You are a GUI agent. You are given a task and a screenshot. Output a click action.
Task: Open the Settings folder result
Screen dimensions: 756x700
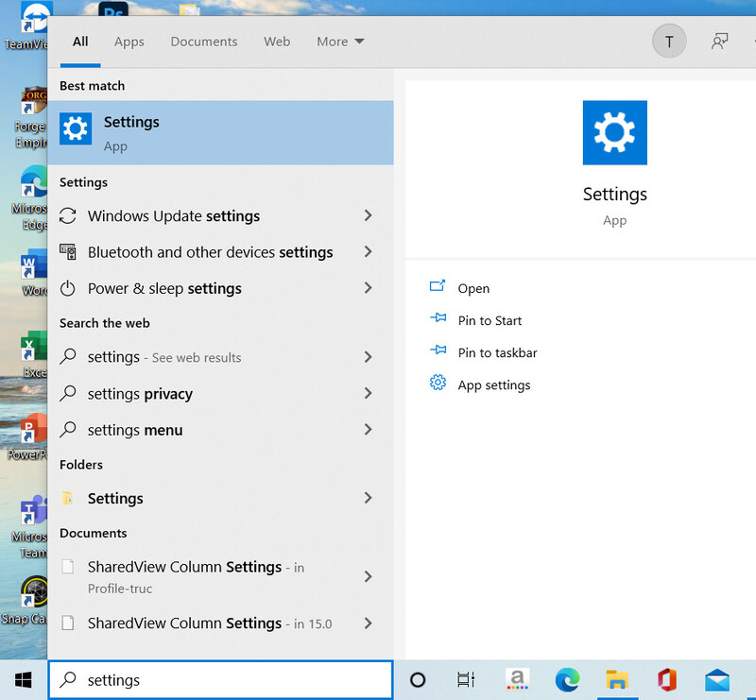(220, 498)
